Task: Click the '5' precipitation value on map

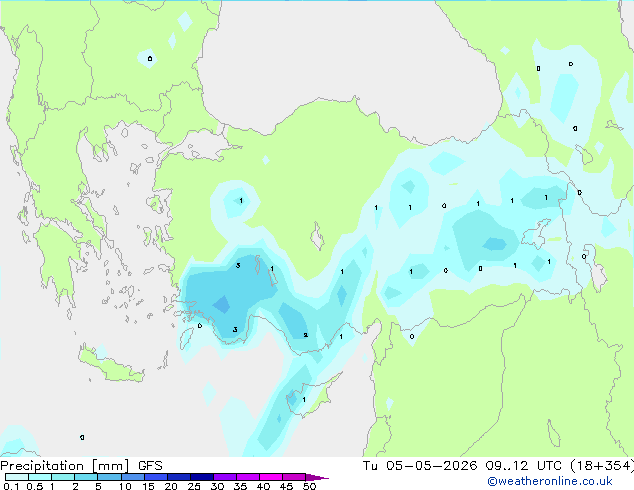Action: tap(238, 266)
